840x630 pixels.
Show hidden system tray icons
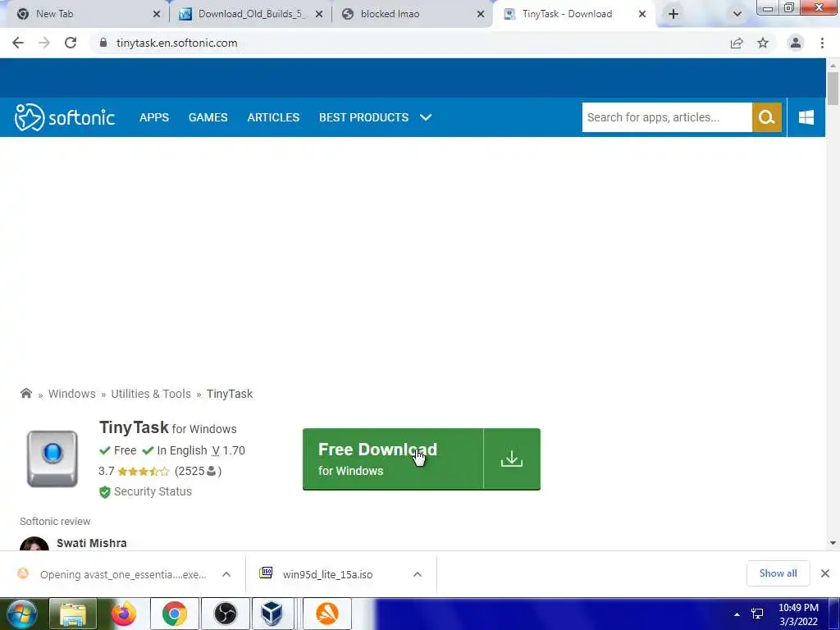tap(737, 614)
